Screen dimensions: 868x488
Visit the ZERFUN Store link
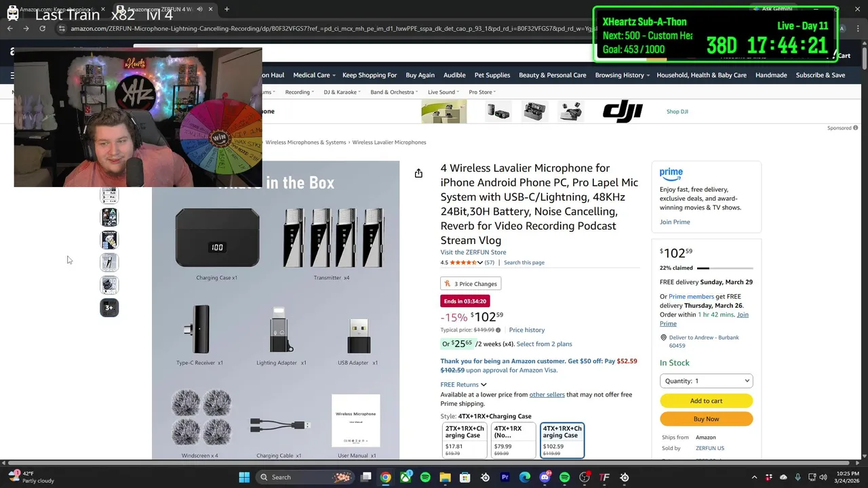(x=473, y=252)
